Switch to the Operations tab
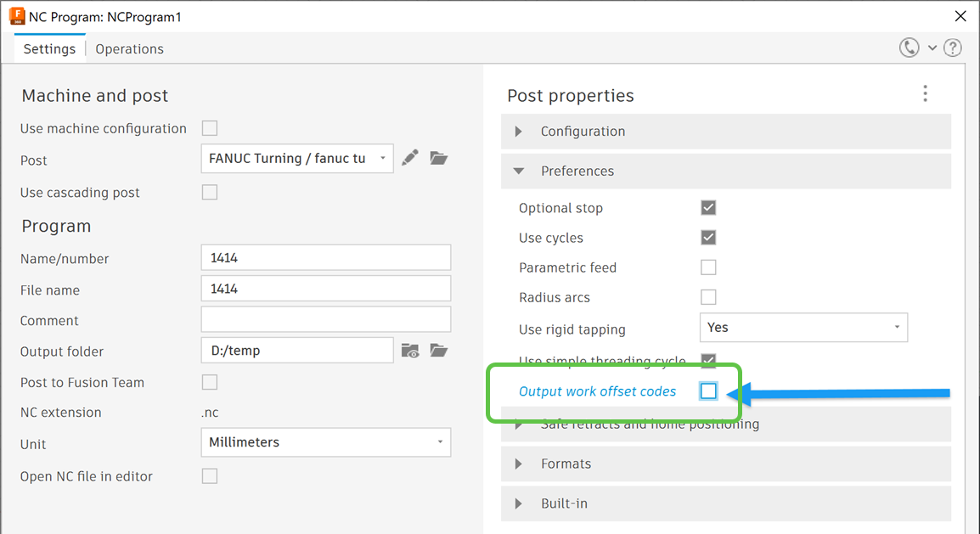This screenshot has width=980, height=534. 129,49
